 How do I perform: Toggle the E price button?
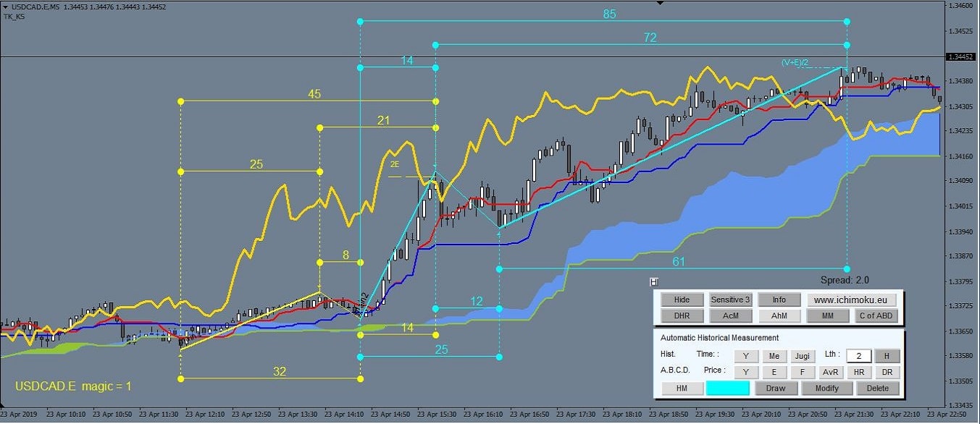click(774, 372)
